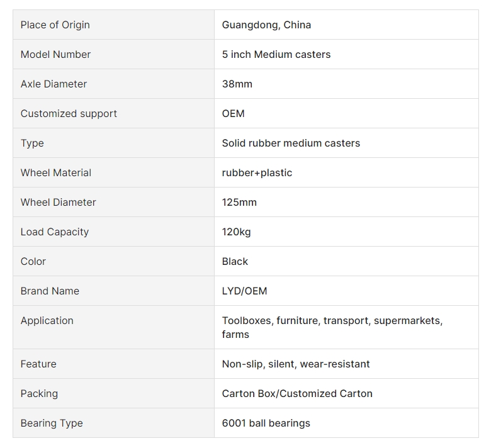Click '5 inch Medium casters' text
This screenshot has width=496, height=448.
coord(276,54)
